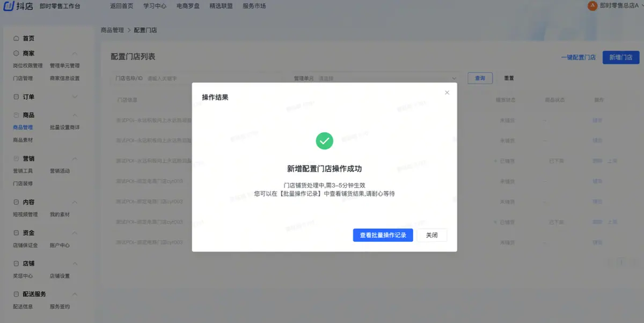Viewport: 644px width, 323px height.
Task: Open 营销工具 in the sidebar
Action: tap(23, 171)
